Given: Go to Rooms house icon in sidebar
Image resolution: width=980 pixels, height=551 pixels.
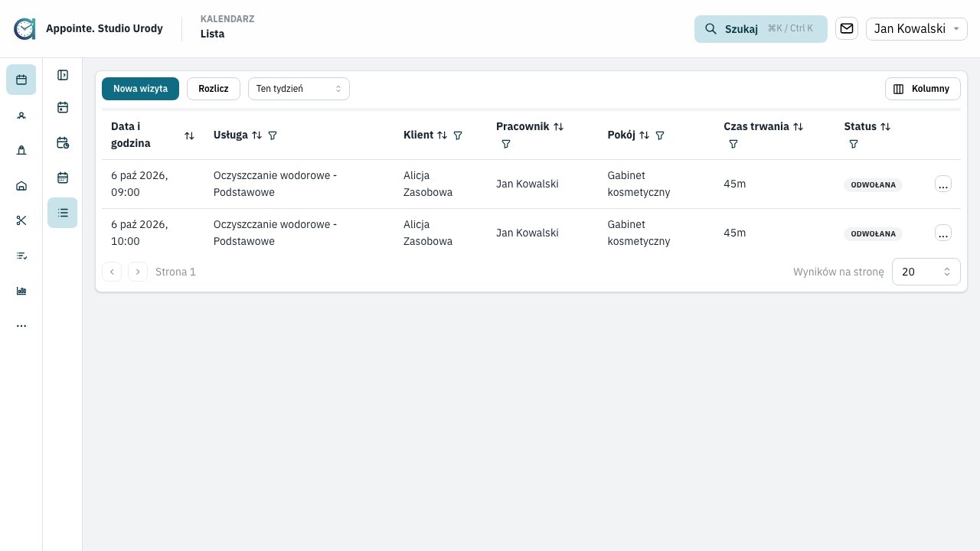Looking at the screenshot, I should tap(21, 186).
